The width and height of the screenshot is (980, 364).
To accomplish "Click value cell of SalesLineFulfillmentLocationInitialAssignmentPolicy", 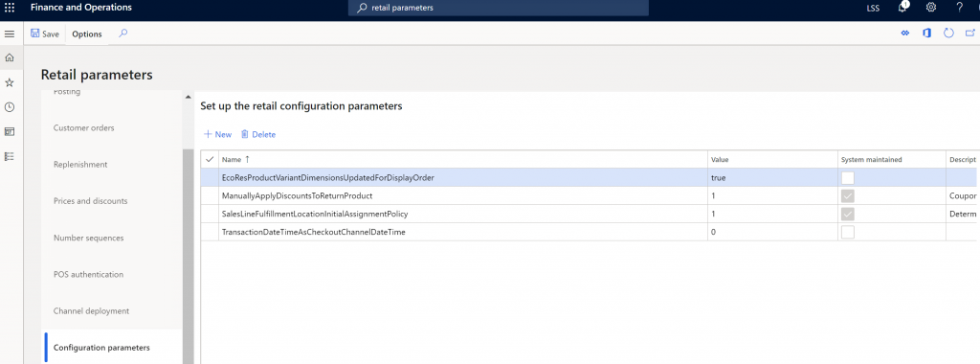I will click(x=772, y=214).
